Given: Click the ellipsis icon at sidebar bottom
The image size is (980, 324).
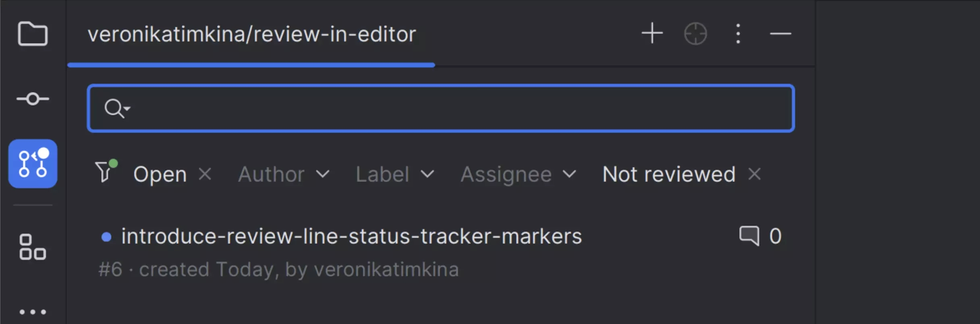Looking at the screenshot, I should [x=33, y=311].
